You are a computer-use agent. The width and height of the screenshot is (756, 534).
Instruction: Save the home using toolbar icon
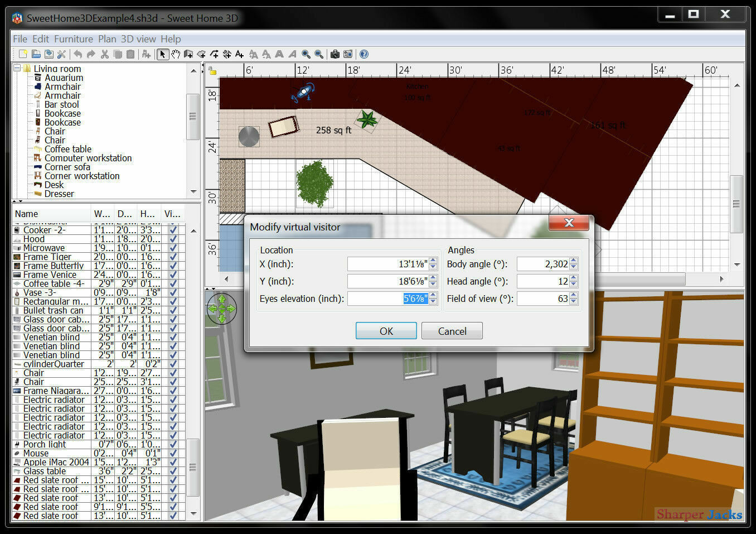tap(49, 54)
